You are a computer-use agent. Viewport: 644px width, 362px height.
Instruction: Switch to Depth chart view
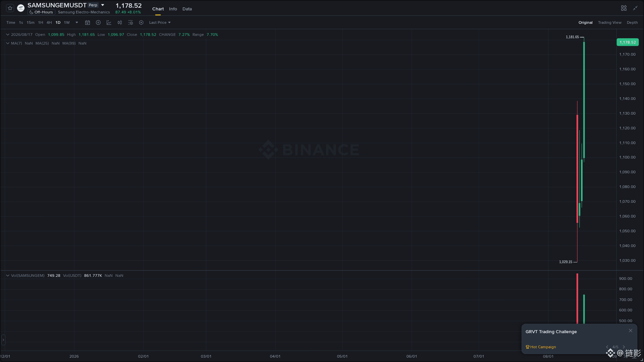632,22
